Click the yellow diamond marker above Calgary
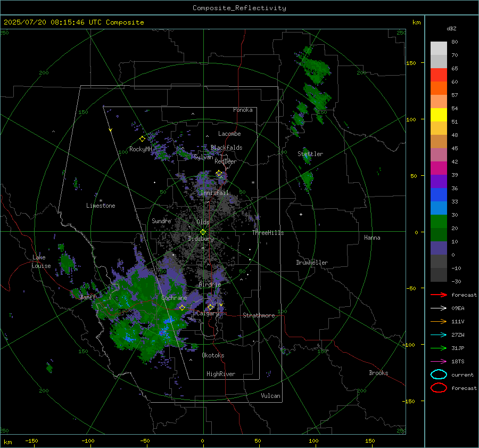 point(210,307)
